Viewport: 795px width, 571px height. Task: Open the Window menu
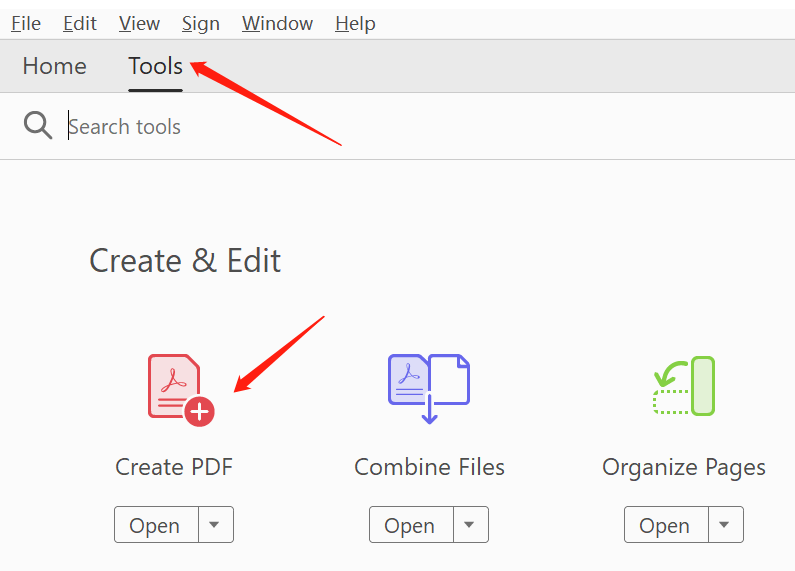point(277,23)
